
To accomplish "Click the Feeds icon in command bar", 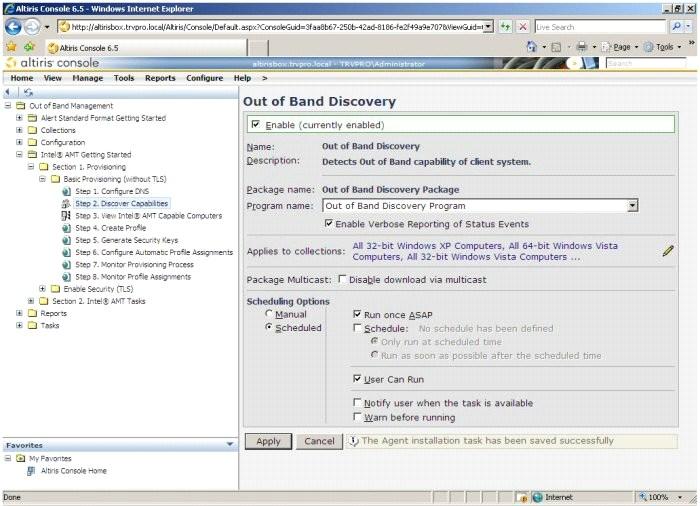I will point(556,47).
